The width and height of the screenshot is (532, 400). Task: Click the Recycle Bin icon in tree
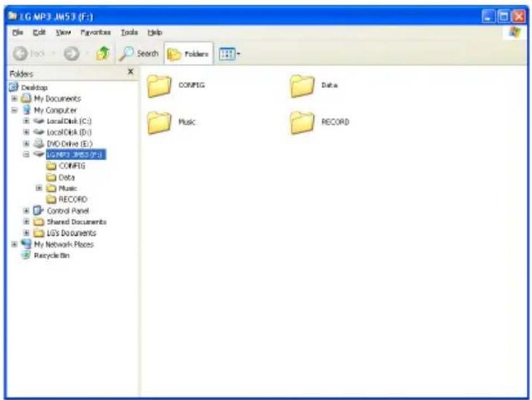[x=26, y=255]
